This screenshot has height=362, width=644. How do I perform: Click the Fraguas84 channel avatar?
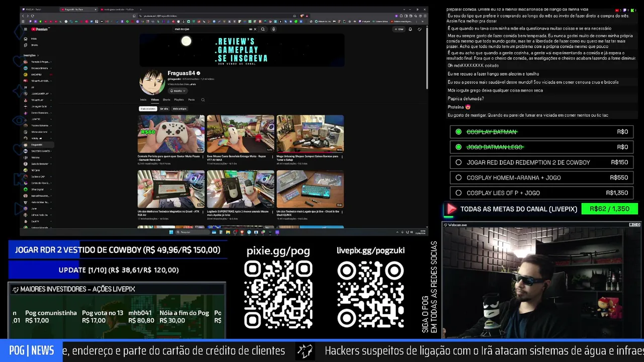tap(152, 82)
